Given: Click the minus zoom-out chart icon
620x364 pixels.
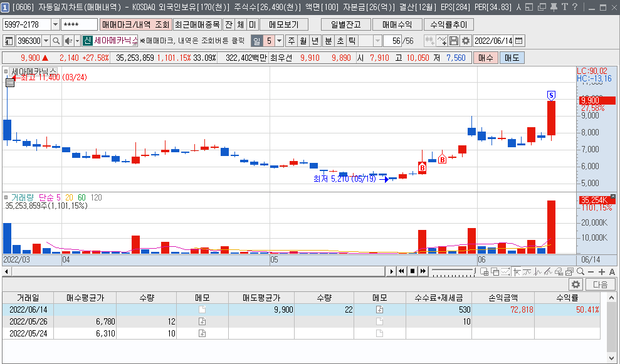Looking at the screenshot, I should coord(591,271).
